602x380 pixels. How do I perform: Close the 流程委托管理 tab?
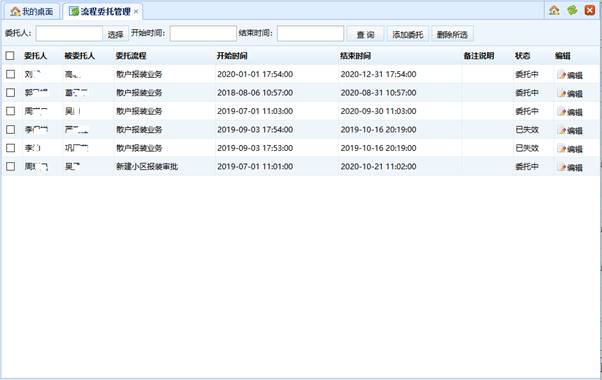136,12
